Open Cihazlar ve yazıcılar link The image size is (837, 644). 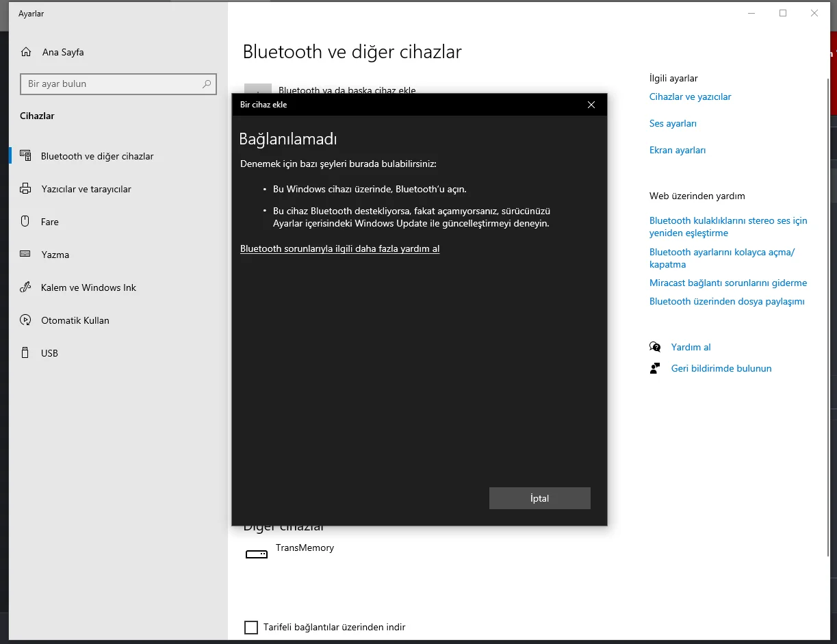coord(690,97)
